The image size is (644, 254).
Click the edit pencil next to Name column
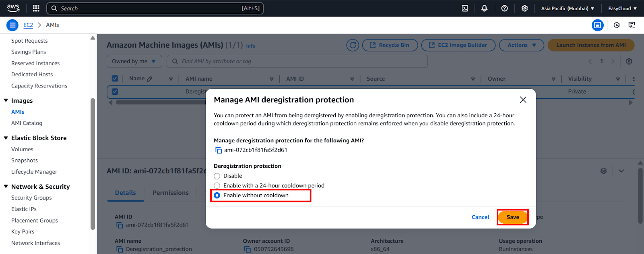[x=150, y=79]
